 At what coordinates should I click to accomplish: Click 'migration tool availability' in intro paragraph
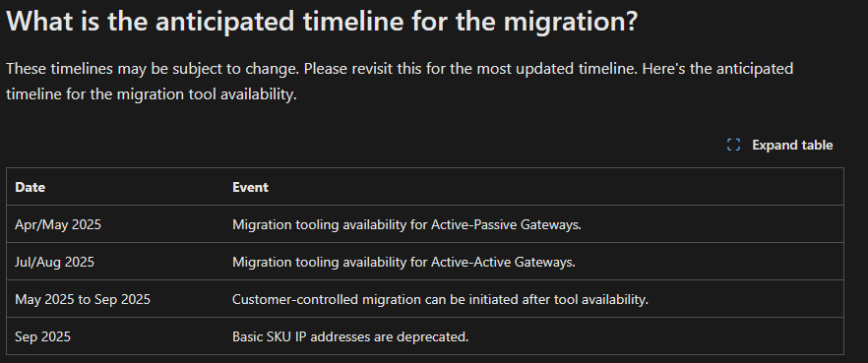[207, 94]
